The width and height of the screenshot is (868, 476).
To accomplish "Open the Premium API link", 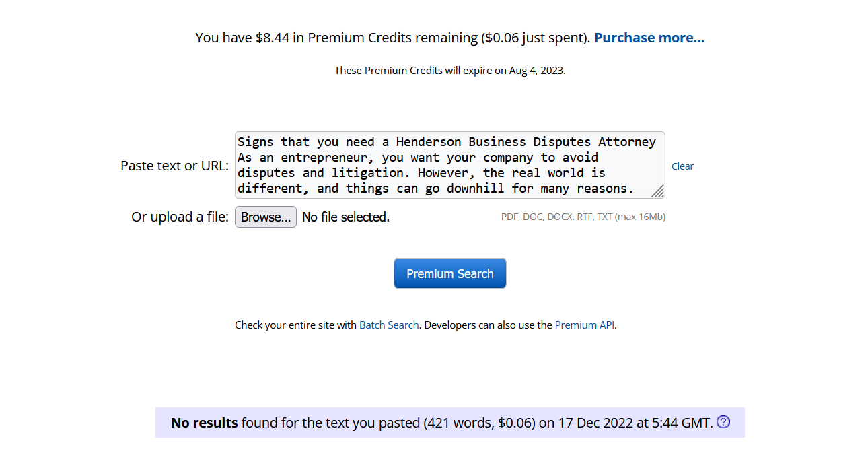I will [584, 325].
